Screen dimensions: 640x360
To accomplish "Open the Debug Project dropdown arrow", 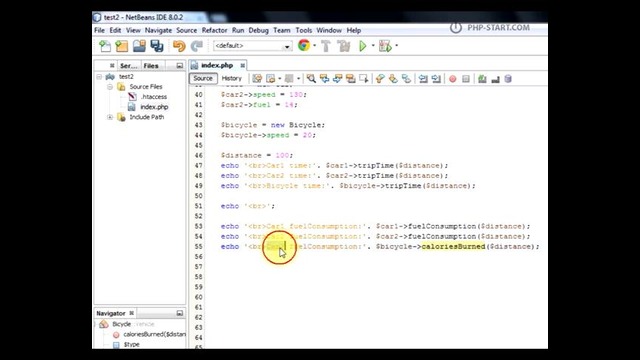I will tap(396, 46).
